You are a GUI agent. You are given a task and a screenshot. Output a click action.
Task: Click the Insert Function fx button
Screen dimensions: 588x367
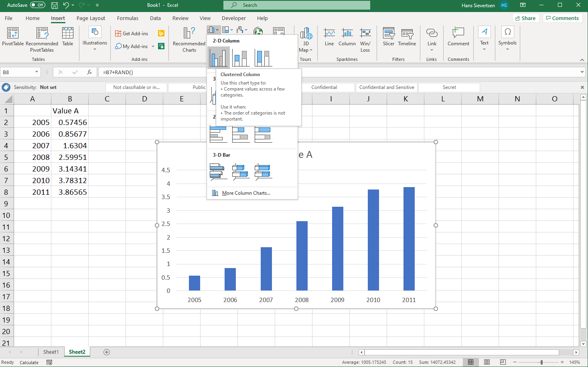click(89, 72)
